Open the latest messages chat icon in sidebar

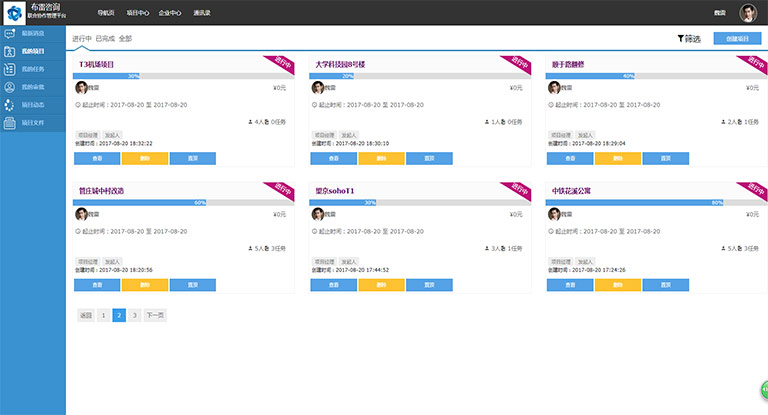(9, 33)
